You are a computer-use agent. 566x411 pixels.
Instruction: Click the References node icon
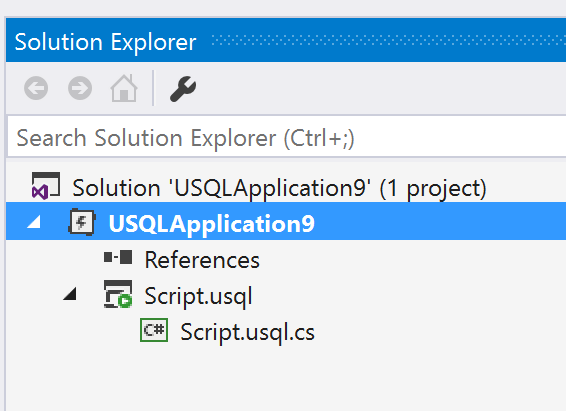(x=118, y=258)
